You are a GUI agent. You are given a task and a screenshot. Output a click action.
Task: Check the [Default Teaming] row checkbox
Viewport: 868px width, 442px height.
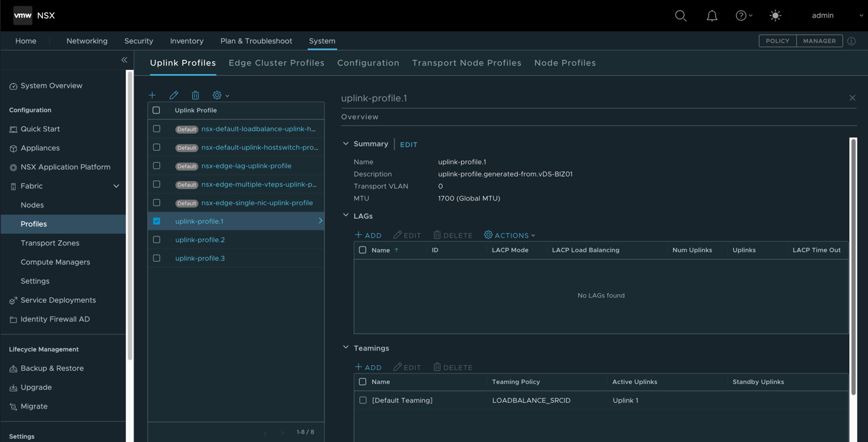[363, 400]
